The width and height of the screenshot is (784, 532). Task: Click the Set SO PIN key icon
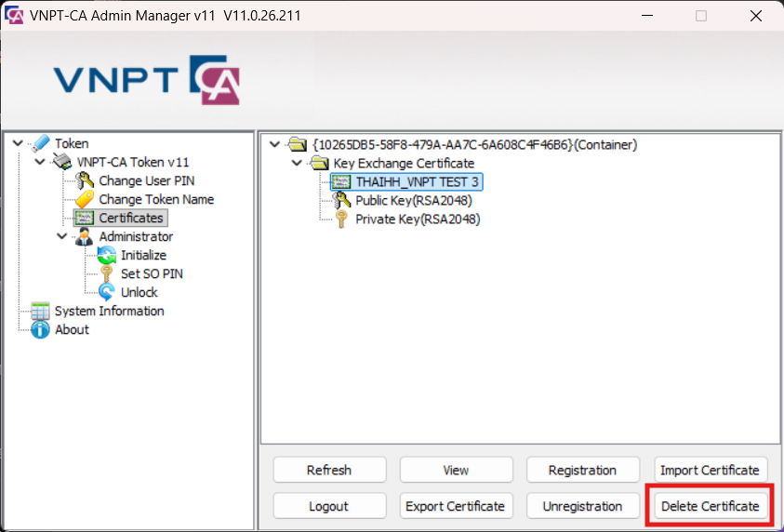(107, 273)
